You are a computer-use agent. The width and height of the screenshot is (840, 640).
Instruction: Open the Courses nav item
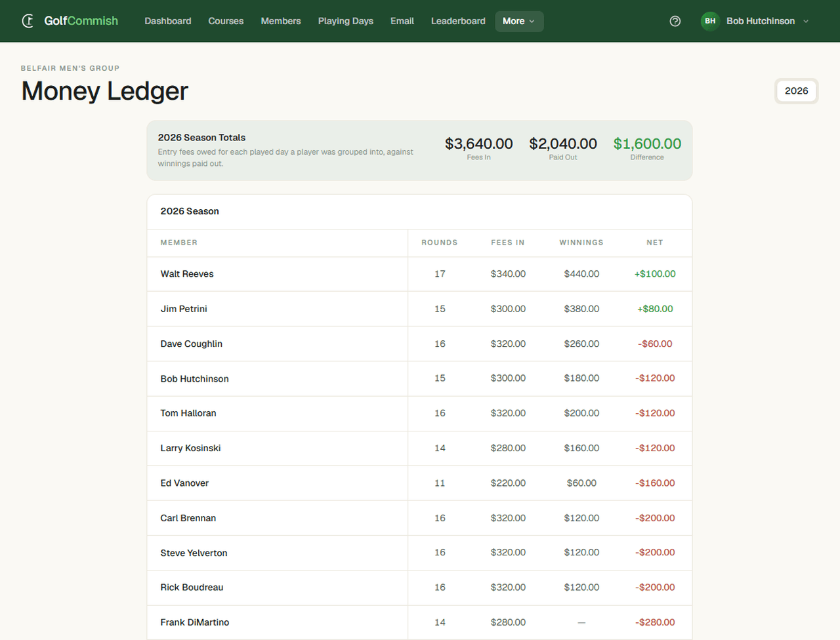pyautogui.click(x=226, y=21)
